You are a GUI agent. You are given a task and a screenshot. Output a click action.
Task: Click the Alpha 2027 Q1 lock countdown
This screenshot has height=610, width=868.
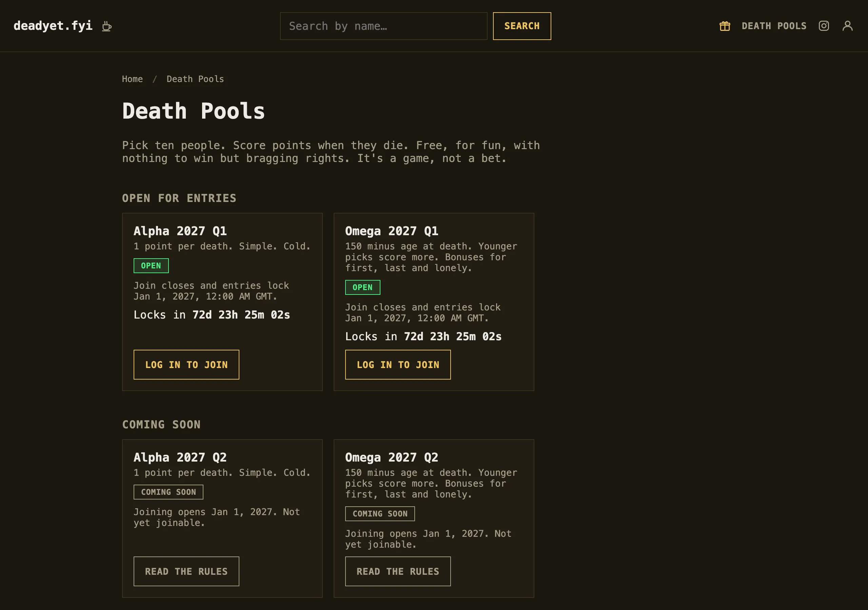(x=212, y=315)
